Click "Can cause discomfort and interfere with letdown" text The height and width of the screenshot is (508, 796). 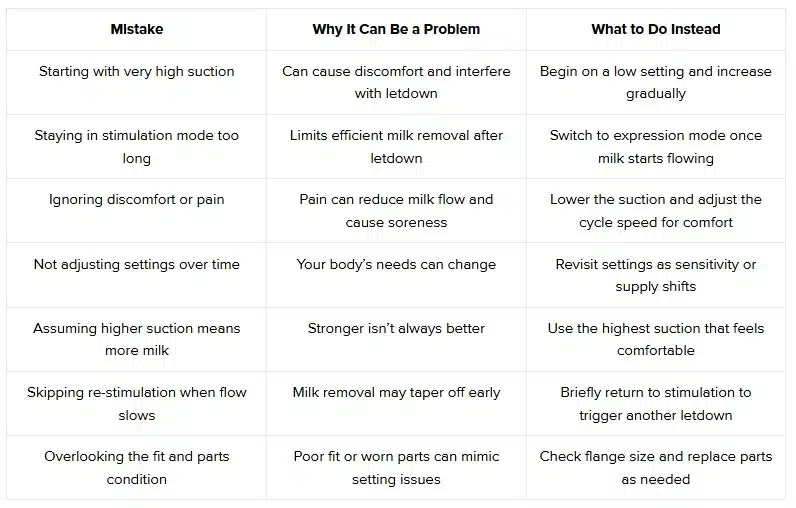coord(396,82)
